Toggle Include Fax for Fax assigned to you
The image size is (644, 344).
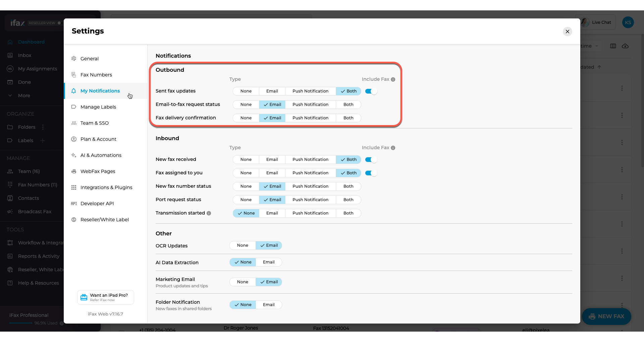371,173
